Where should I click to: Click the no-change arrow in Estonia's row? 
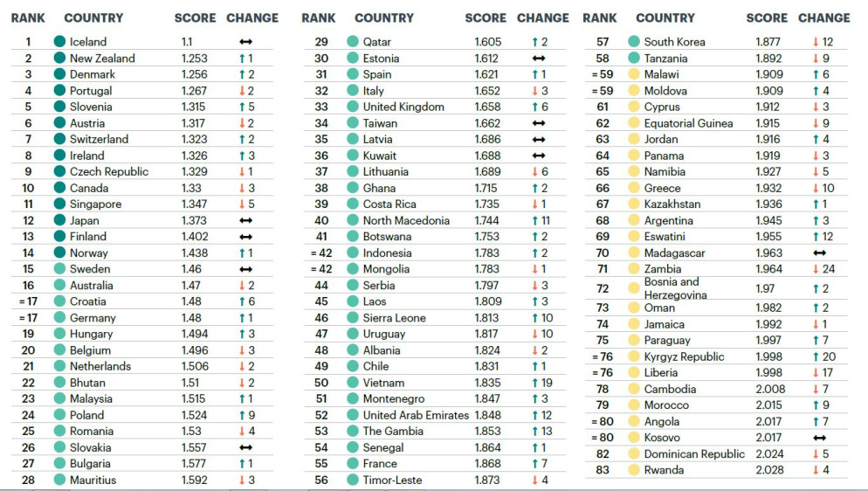point(539,59)
